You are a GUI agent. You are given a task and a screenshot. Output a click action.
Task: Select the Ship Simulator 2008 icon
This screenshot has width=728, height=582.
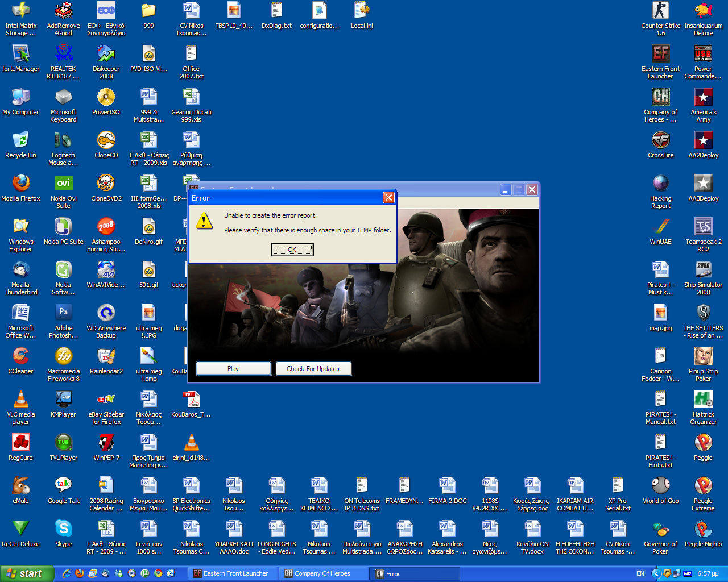tap(704, 278)
